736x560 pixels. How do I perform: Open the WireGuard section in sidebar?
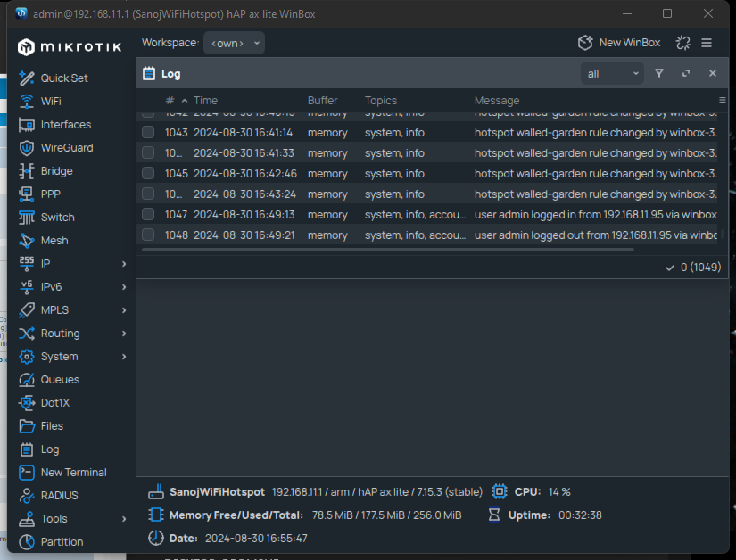pyautogui.click(x=66, y=148)
